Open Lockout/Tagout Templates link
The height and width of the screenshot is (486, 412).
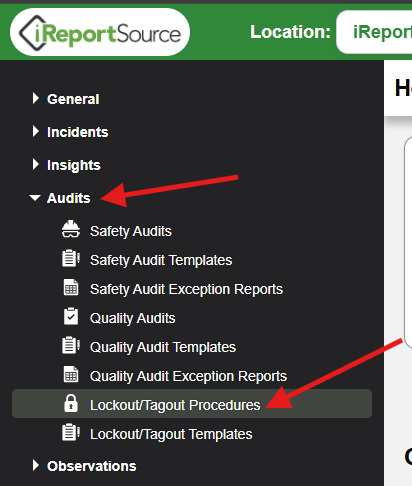171,434
